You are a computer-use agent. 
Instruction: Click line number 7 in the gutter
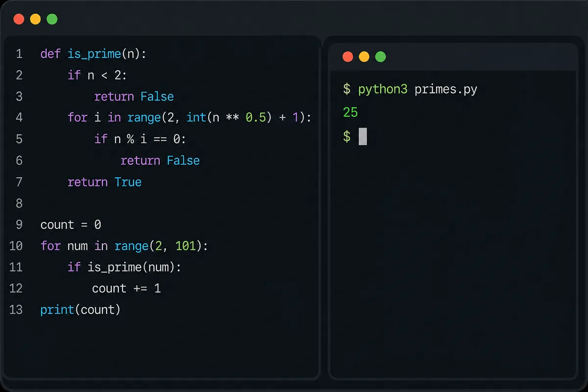pyautogui.click(x=19, y=182)
